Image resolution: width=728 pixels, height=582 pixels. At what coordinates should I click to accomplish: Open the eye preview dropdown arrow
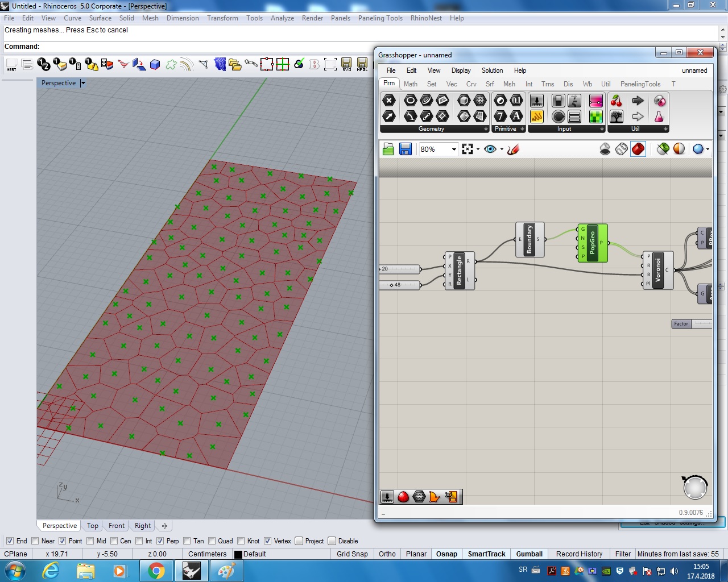click(502, 149)
